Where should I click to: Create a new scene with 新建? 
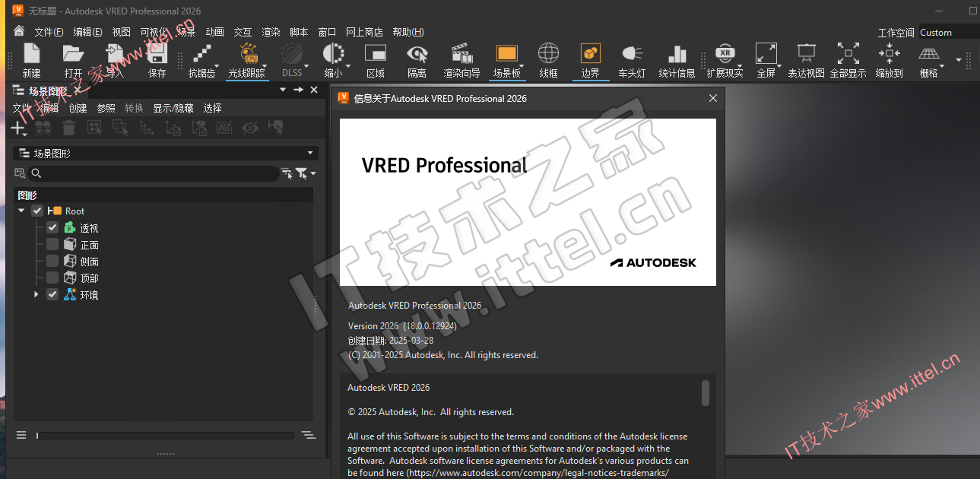pos(31,61)
